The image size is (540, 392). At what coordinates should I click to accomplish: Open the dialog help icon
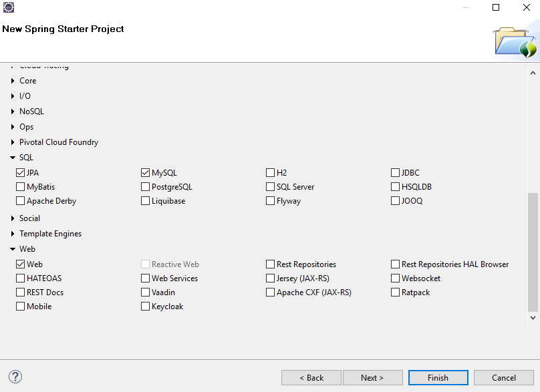[x=15, y=377]
